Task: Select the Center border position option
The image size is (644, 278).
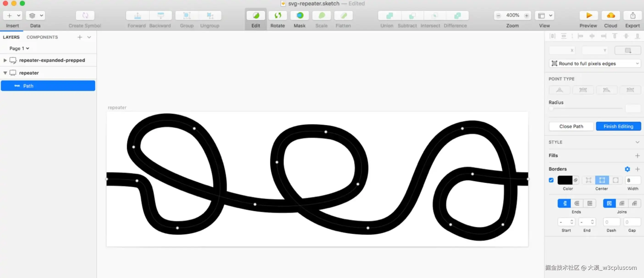Action: (x=602, y=180)
